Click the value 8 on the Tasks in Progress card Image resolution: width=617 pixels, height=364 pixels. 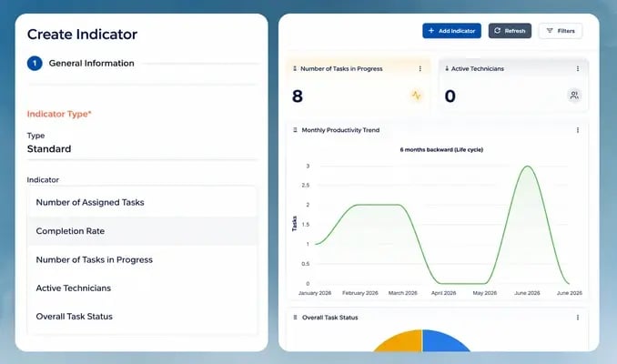coord(298,96)
